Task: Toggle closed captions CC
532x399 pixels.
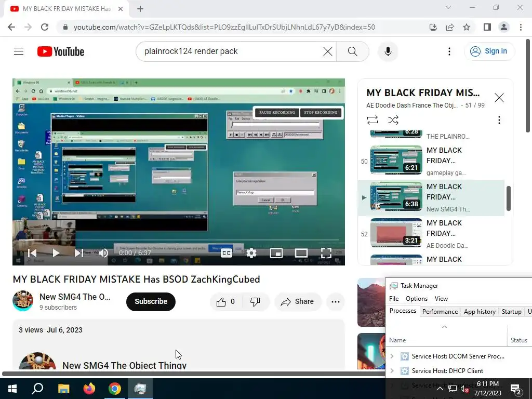Action: [x=227, y=253]
